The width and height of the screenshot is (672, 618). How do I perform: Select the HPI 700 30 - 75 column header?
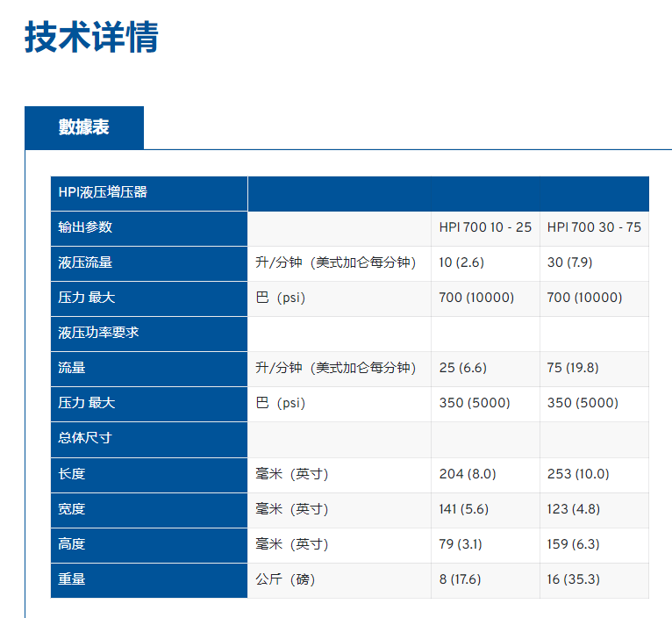(594, 227)
